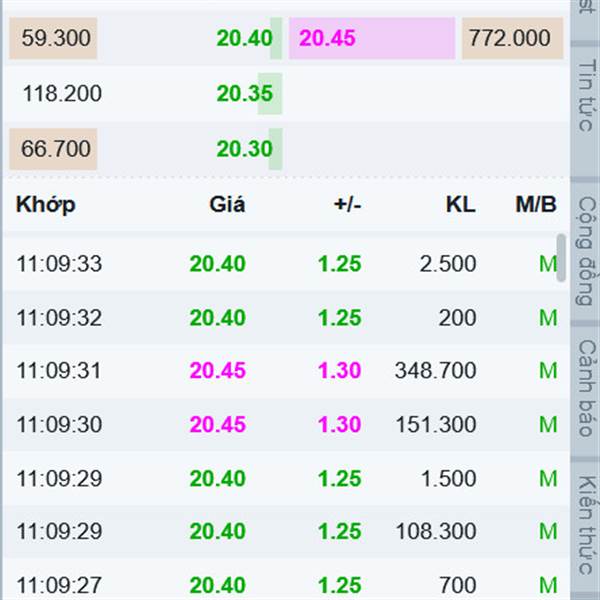Click the M marker in the 11:09:27 row
Image resolution: width=600 pixels, height=600 pixels.
548,585
